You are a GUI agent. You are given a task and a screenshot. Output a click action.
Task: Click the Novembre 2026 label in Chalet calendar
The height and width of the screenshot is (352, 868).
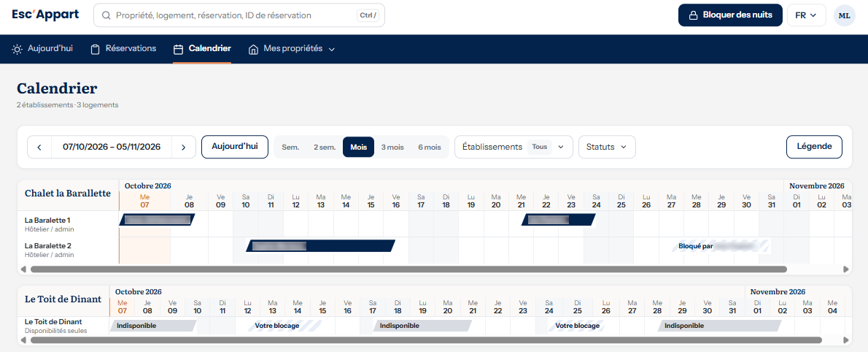coord(816,185)
